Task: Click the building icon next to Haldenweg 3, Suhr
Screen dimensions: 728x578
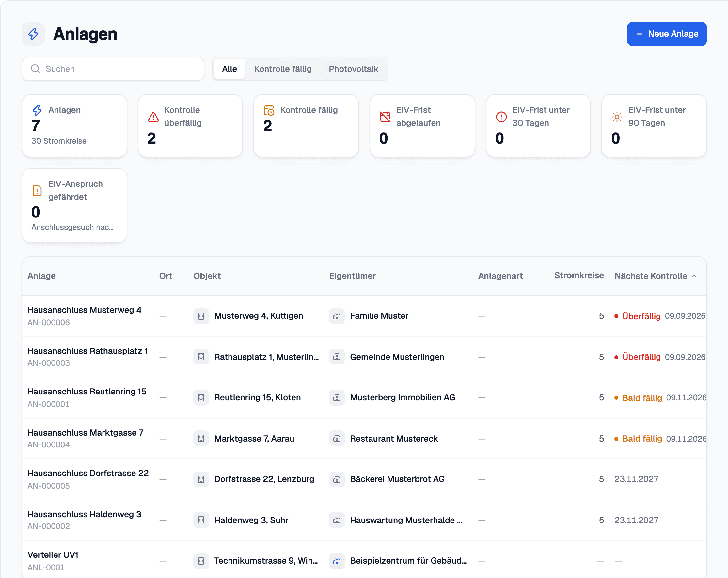Action: click(x=201, y=520)
